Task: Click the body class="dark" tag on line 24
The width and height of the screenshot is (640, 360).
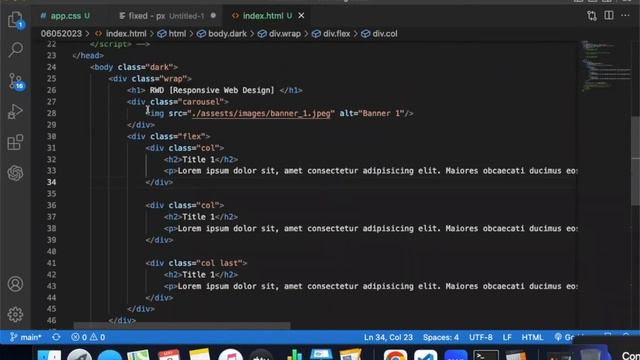Action: tap(134, 67)
